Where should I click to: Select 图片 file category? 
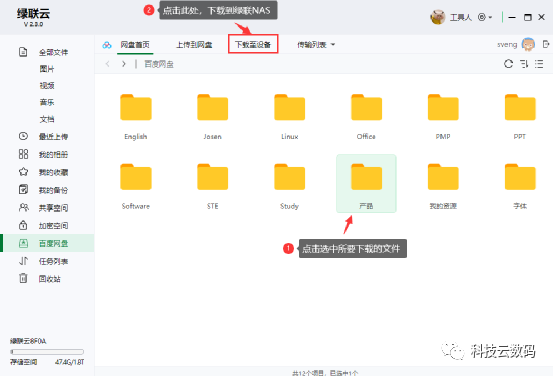47,69
